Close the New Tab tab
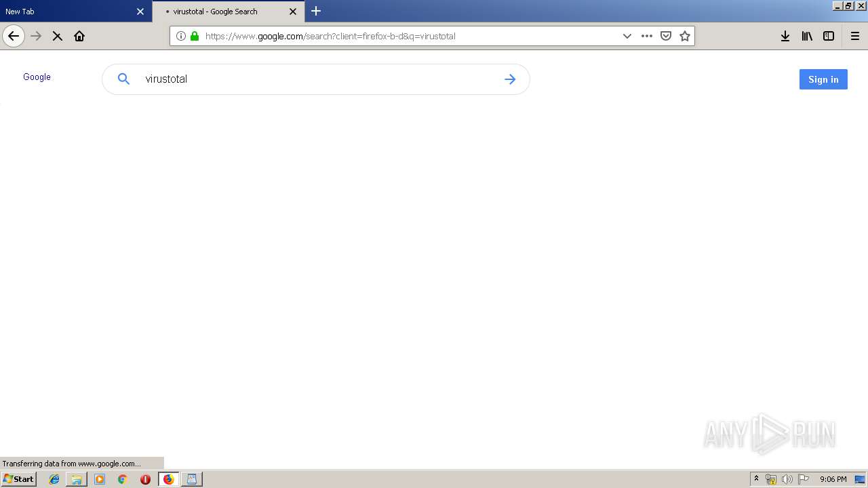The width and height of the screenshot is (868, 488). (x=140, y=12)
